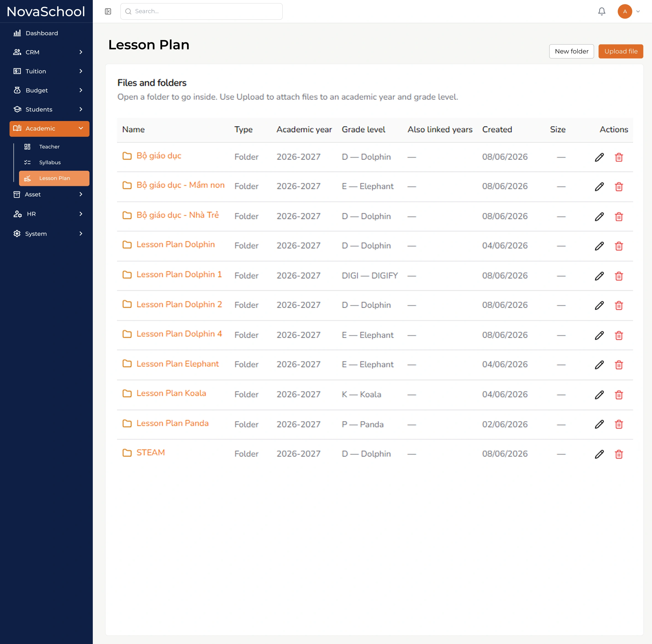Open the Bộ giáo dục folder
The image size is (652, 644).
pos(159,156)
